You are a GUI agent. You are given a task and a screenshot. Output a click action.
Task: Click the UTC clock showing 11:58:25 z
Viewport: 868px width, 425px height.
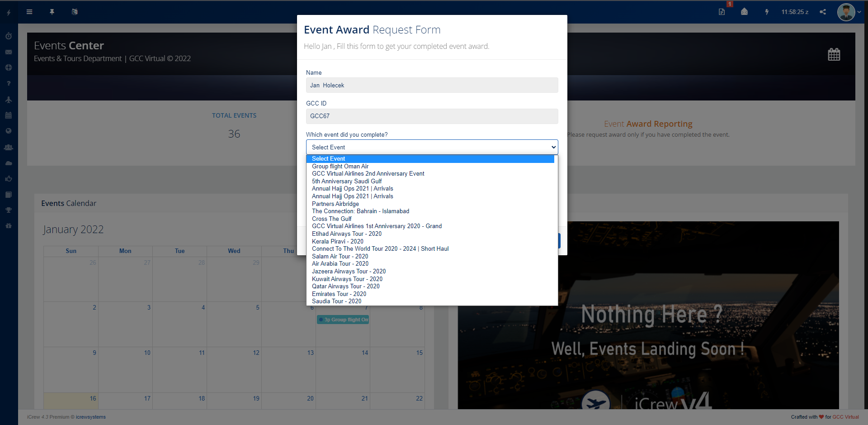coord(795,12)
